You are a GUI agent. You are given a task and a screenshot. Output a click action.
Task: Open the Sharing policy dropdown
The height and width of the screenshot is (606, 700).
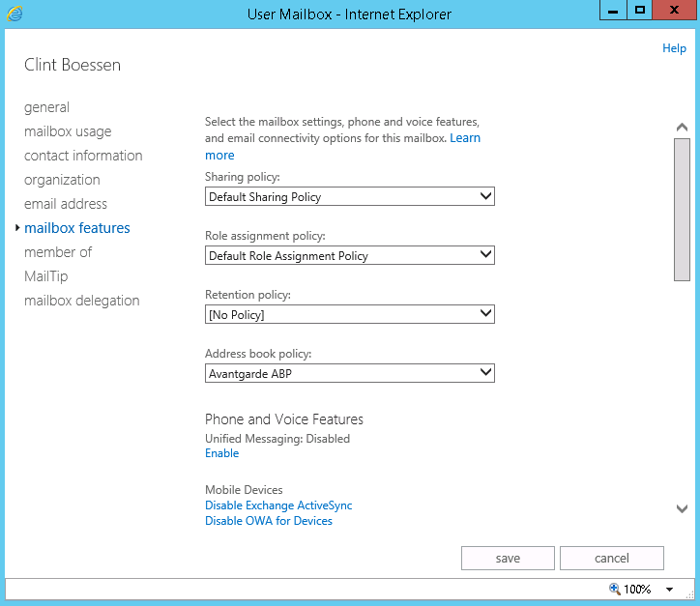coord(350,196)
